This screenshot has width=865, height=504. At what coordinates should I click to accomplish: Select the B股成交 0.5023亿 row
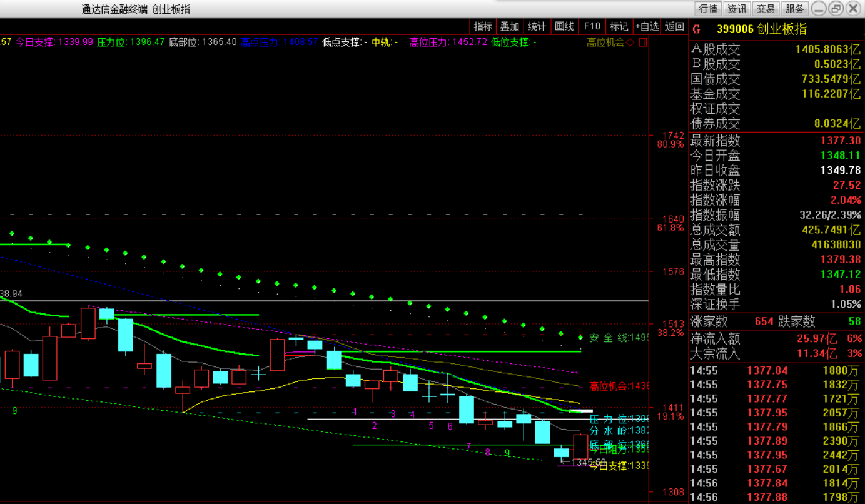pos(776,64)
